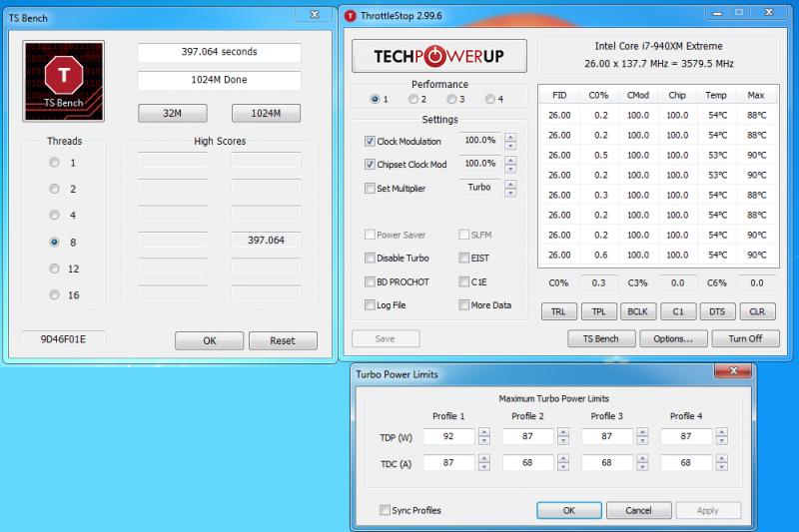The width and height of the screenshot is (799, 532).
Task: Increase Profile 1 TDP value
Action: [484, 432]
